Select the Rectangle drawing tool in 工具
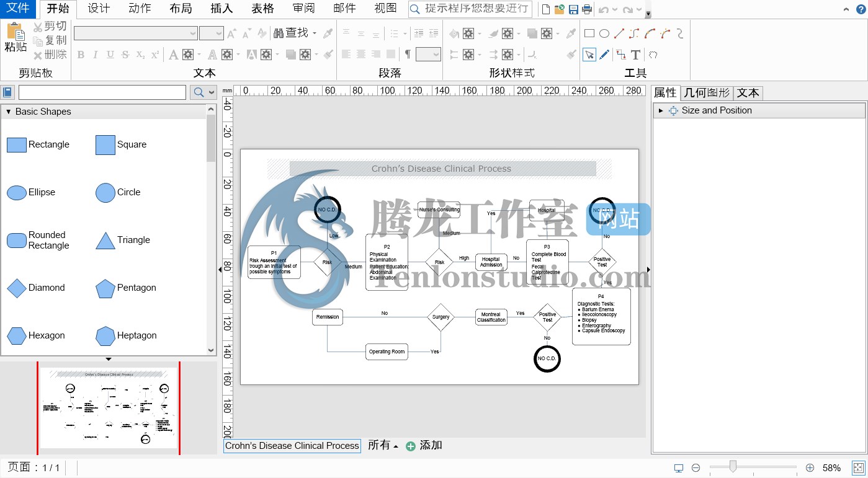Image resolution: width=868 pixels, height=478 pixels. click(589, 33)
